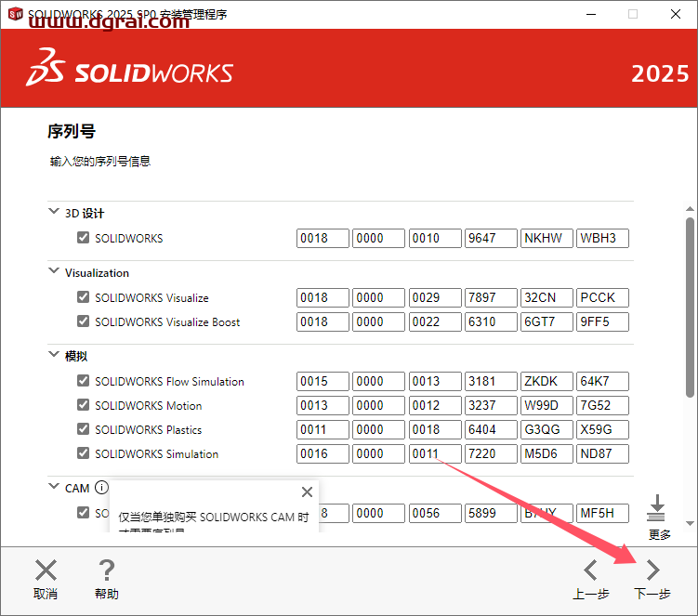Open Help with the question mark icon
The height and width of the screenshot is (616, 698).
click(x=107, y=570)
